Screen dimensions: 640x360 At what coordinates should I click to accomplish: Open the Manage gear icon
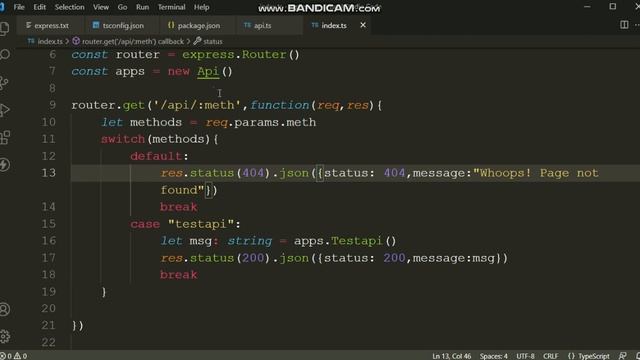(x=5, y=336)
